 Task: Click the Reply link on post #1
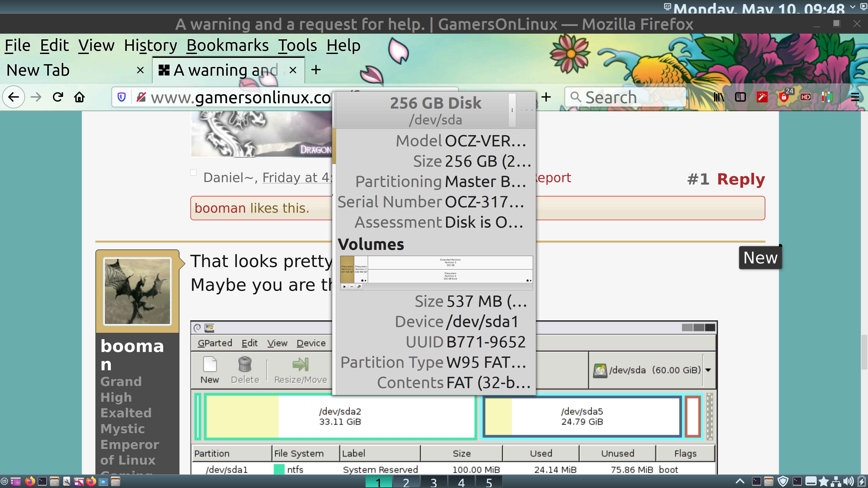point(741,179)
